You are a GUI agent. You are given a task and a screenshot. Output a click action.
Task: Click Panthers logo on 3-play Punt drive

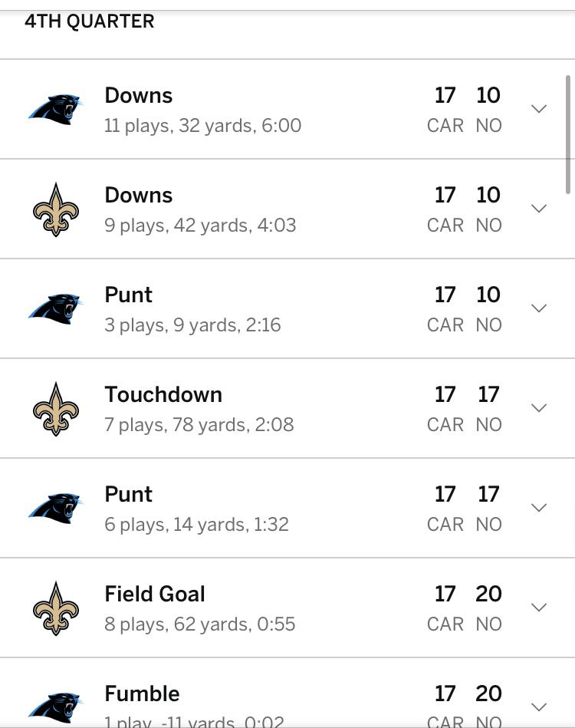(55, 308)
